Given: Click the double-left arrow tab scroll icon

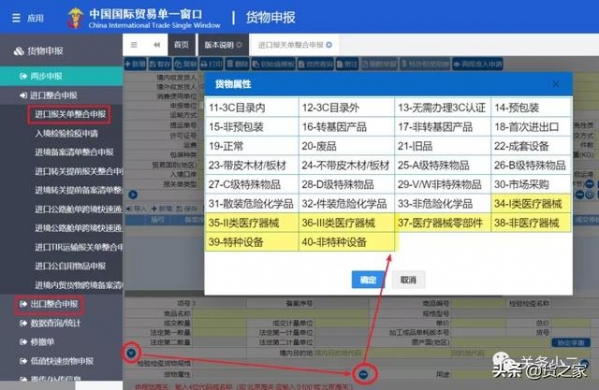Looking at the screenshot, I should tap(157, 45).
